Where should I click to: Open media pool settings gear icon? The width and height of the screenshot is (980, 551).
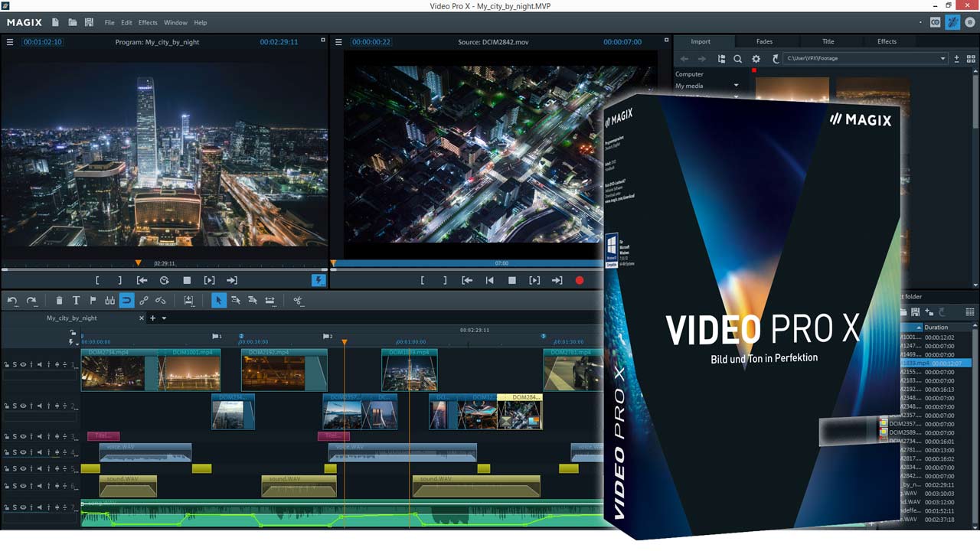(756, 59)
